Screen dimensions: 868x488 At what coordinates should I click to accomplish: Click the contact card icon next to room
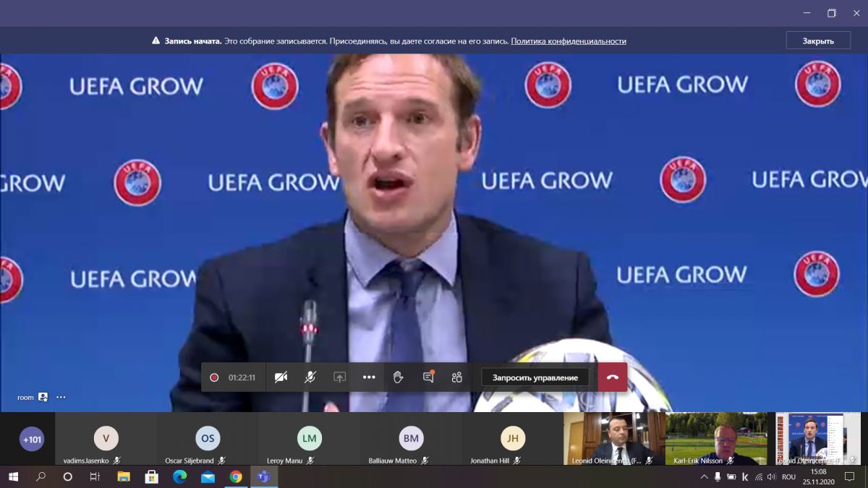point(43,397)
